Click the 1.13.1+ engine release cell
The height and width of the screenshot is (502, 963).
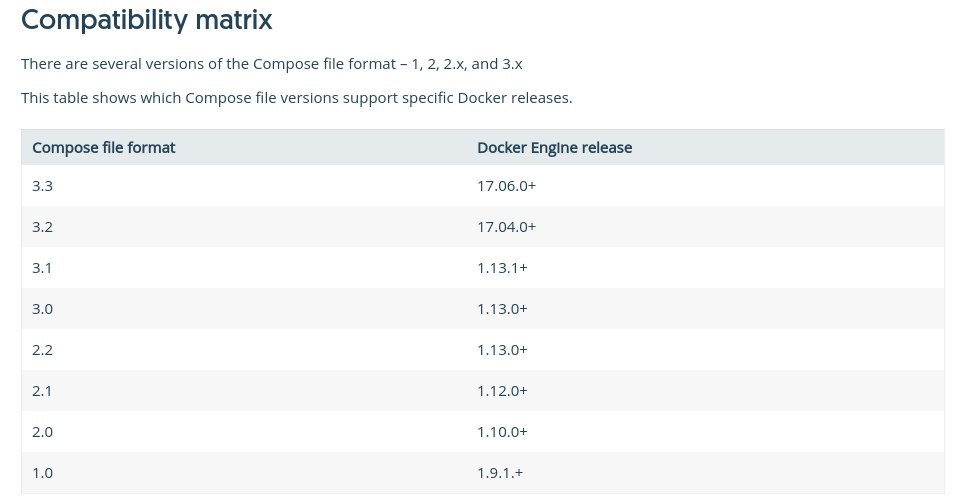click(x=502, y=268)
